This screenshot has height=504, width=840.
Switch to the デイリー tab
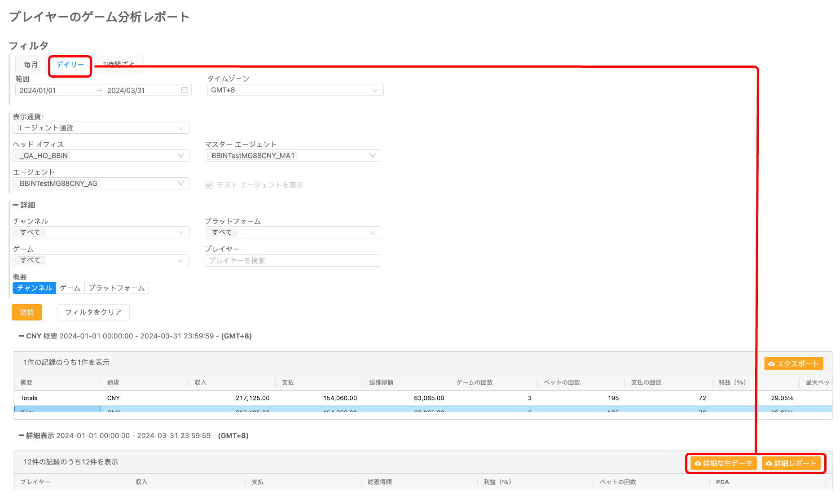[x=70, y=65]
